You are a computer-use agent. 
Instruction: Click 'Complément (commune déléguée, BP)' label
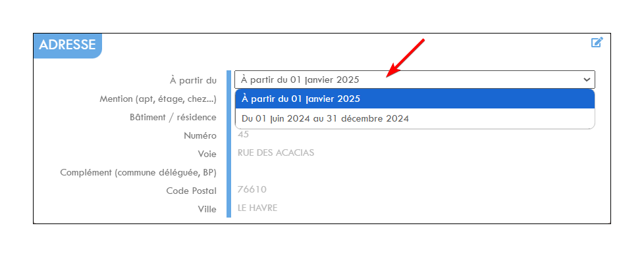pyautogui.click(x=138, y=173)
